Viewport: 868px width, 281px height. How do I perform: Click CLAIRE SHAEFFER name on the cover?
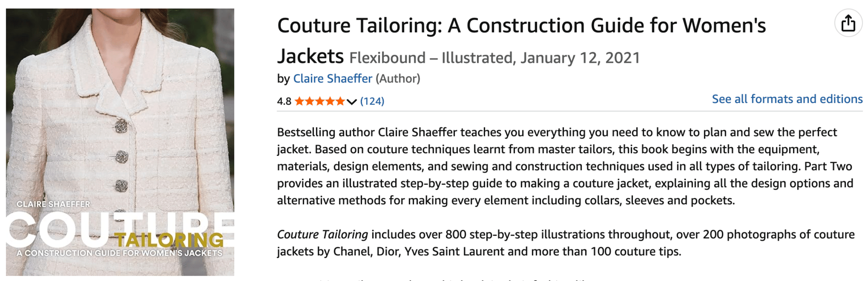[x=53, y=204]
